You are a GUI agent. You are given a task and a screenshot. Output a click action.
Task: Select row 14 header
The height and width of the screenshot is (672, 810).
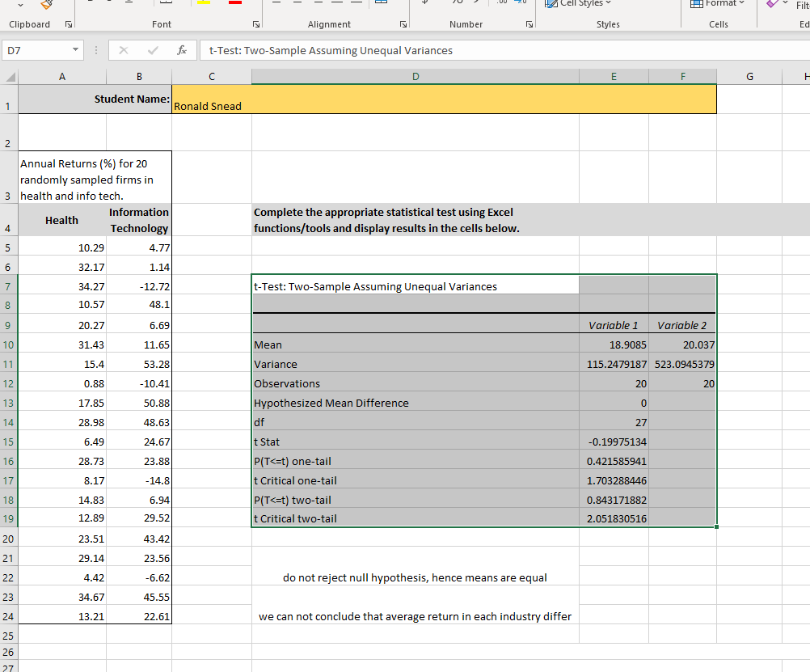point(8,422)
